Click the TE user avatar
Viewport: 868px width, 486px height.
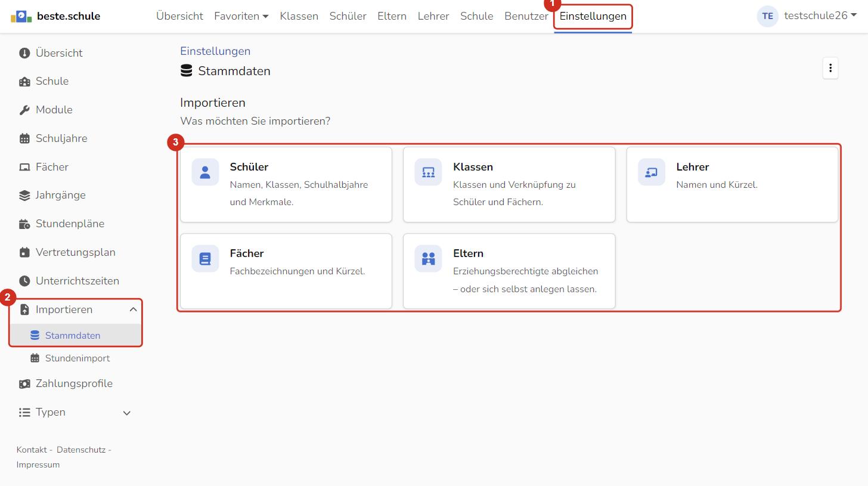pyautogui.click(x=768, y=16)
